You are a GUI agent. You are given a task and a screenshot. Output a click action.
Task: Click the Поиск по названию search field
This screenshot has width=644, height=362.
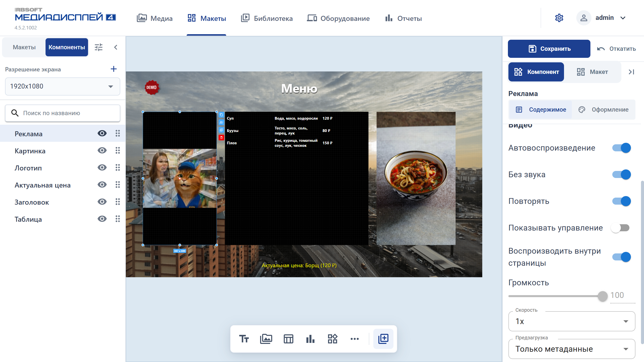(x=63, y=113)
